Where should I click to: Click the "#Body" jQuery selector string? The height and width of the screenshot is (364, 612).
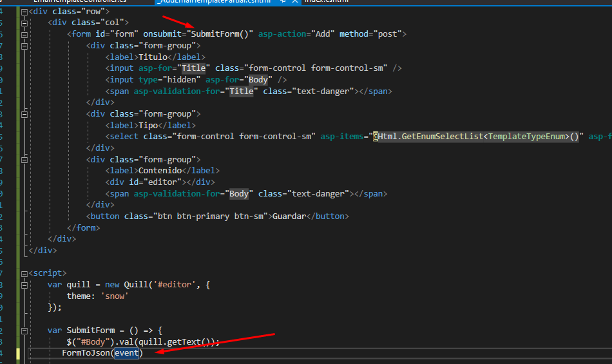pyautogui.click(x=93, y=342)
